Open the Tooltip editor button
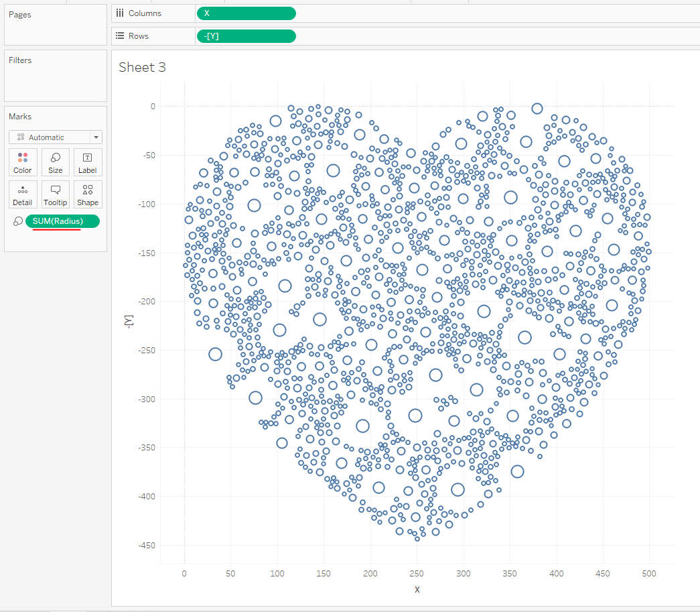 55,194
